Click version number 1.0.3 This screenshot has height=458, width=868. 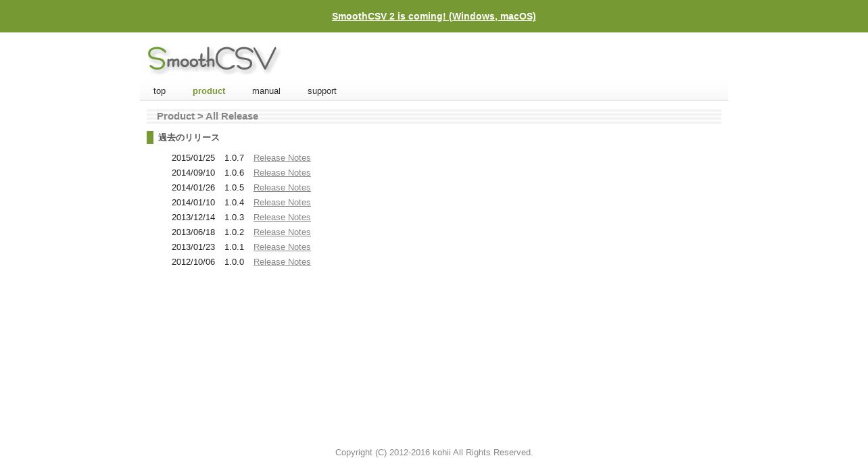pyautogui.click(x=234, y=218)
